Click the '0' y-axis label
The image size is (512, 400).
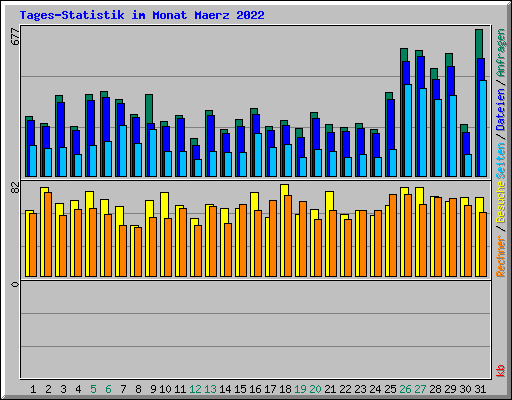coord(15,284)
